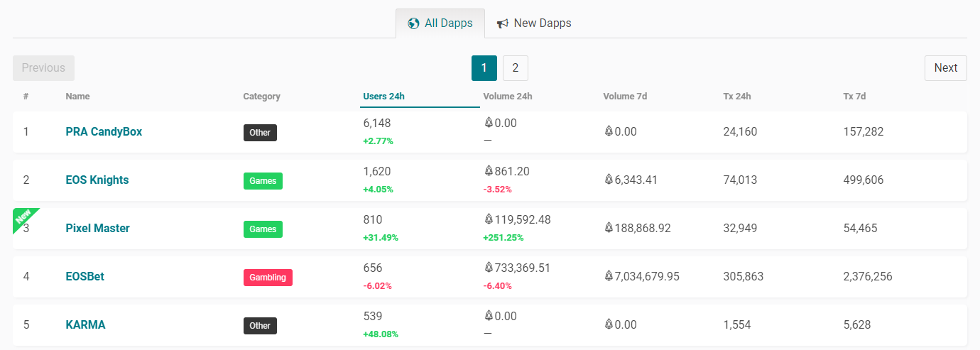Click EOS icon in PRA CandyBox Volume 24h

(x=489, y=123)
